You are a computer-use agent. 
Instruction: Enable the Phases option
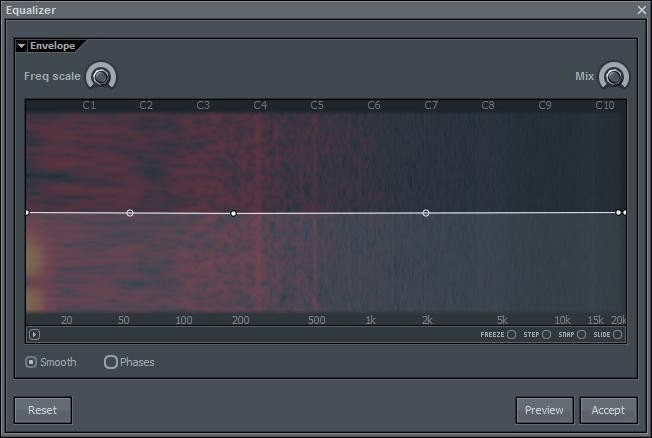(111, 362)
